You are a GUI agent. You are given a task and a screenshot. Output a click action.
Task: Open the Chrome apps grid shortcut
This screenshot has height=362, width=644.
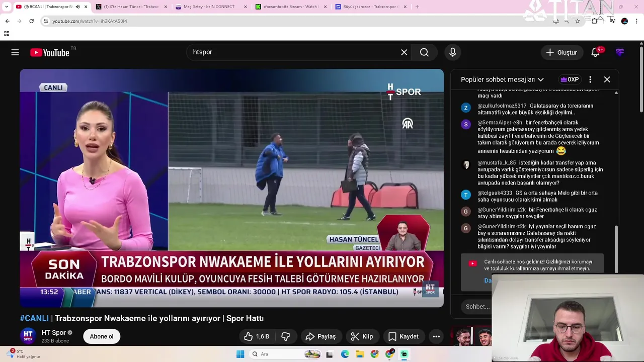tap(7, 34)
